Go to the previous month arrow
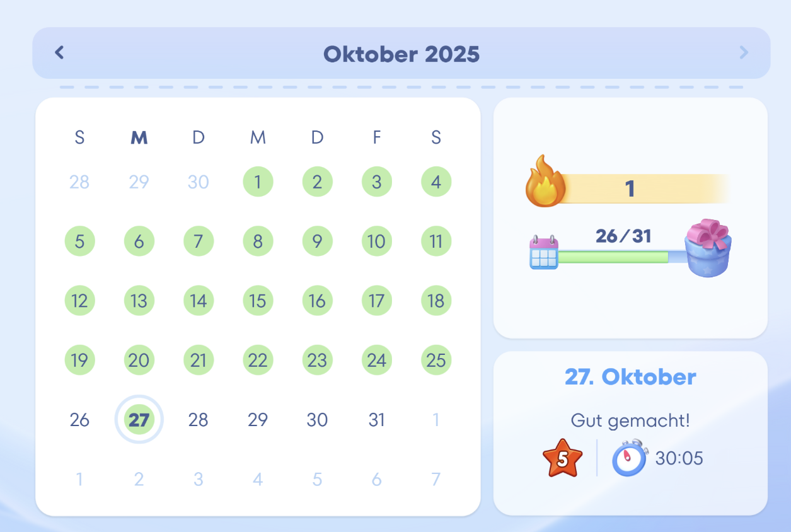The width and height of the screenshot is (791, 532). [60, 52]
